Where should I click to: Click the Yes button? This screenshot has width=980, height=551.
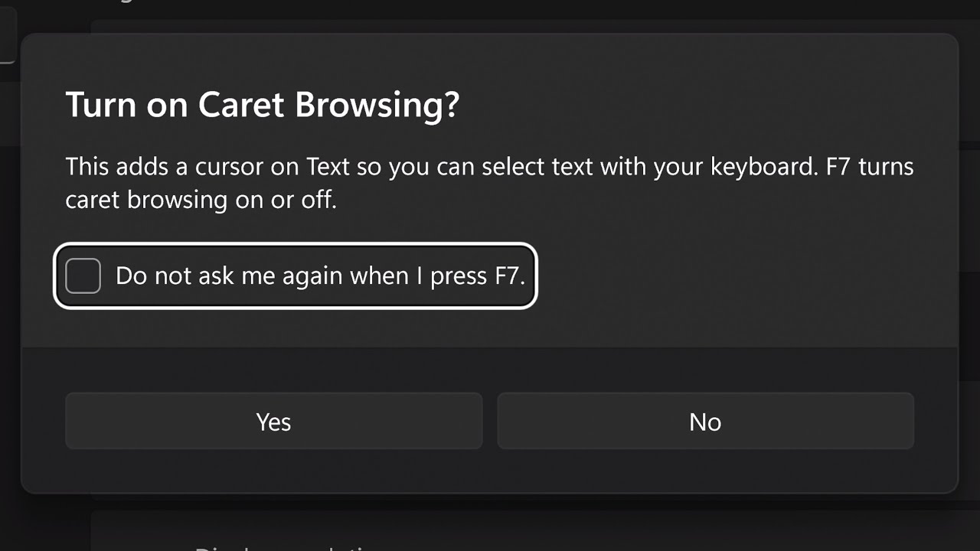[x=273, y=421]
